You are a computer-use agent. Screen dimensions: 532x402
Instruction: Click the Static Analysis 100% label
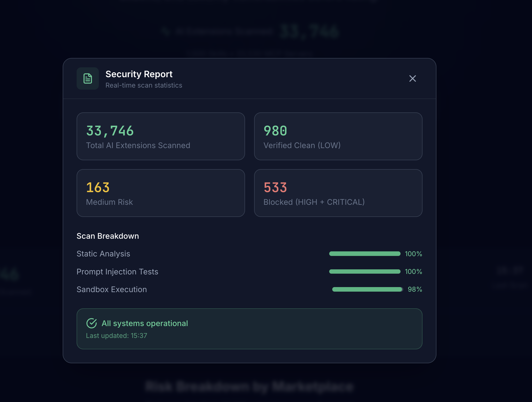[414, 254]
